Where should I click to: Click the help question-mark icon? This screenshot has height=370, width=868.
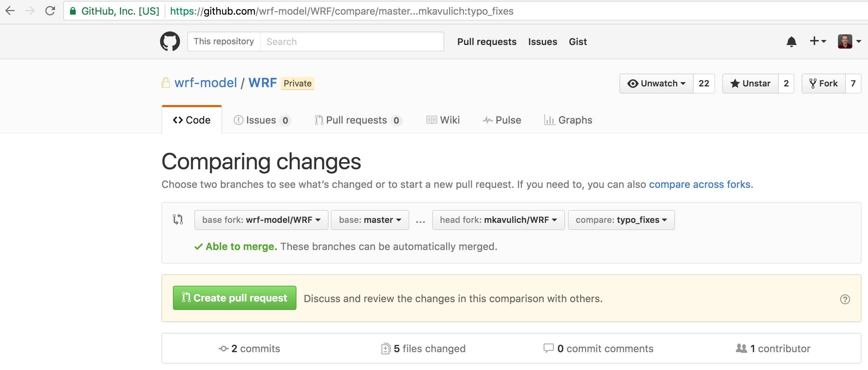[844, 299]
